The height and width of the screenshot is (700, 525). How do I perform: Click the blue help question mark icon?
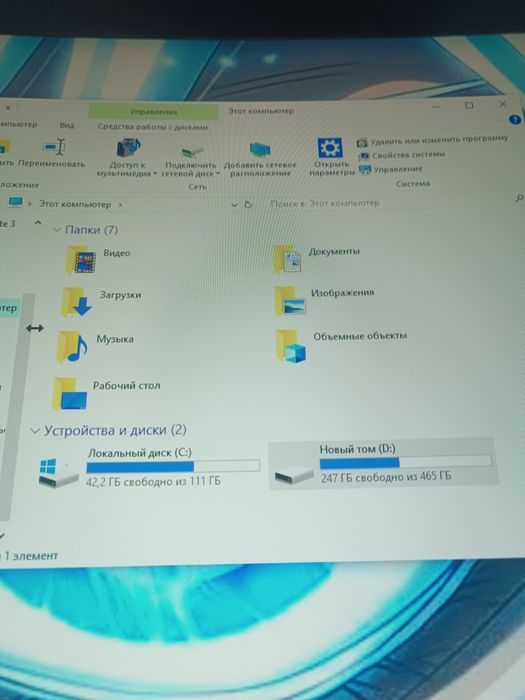[515, 120]
